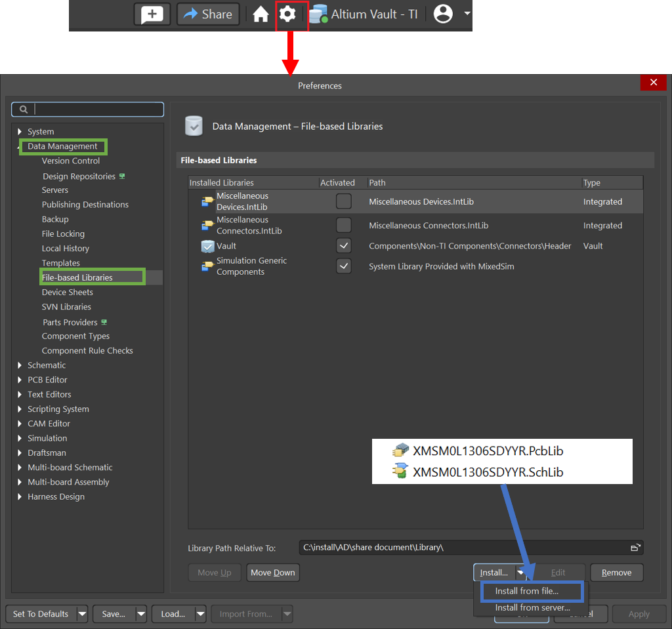Toggle Simulation Generic Components activated checkbox
The width and height of the screenshot is (672, 629).
click(344, 266)
